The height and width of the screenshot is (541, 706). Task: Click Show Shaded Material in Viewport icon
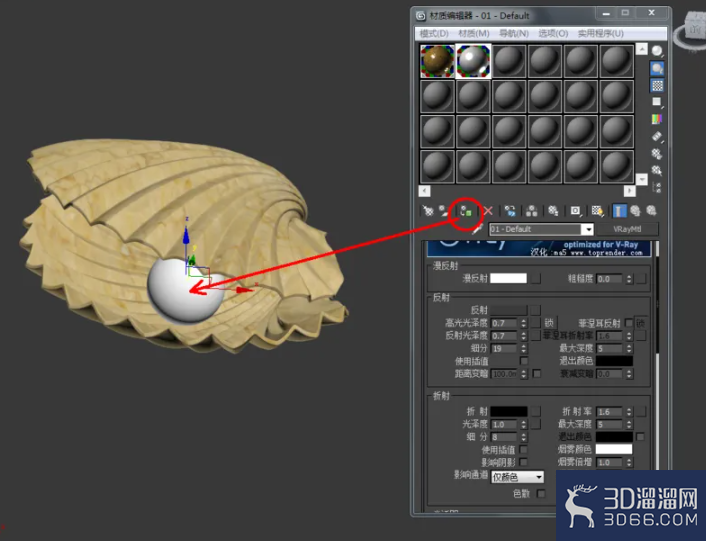tap(597, 211)
